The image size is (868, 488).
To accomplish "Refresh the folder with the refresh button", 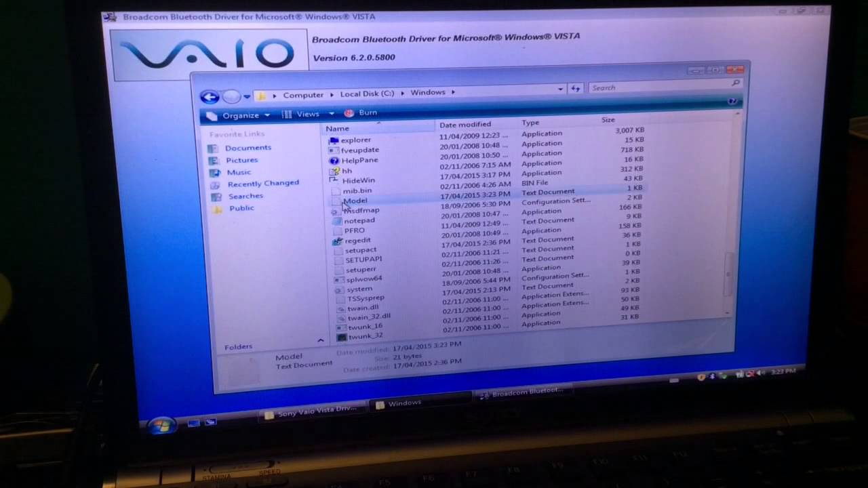I will 576,88.
